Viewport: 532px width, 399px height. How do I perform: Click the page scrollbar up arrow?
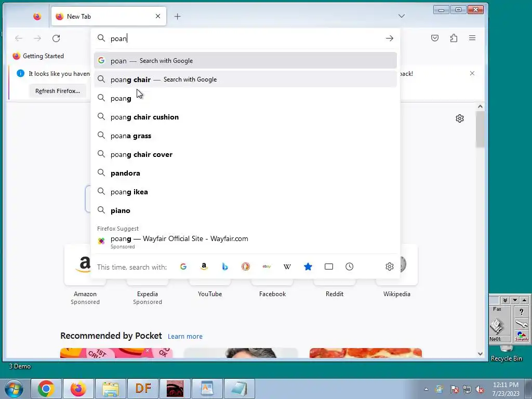480,107
